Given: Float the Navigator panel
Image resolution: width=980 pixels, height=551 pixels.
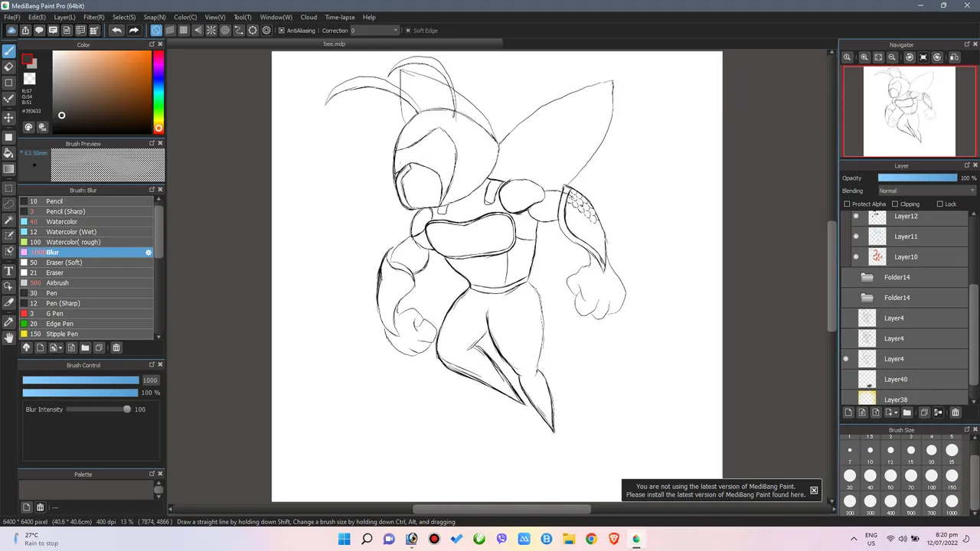Looking at the screenshot, I should [967, 45].
